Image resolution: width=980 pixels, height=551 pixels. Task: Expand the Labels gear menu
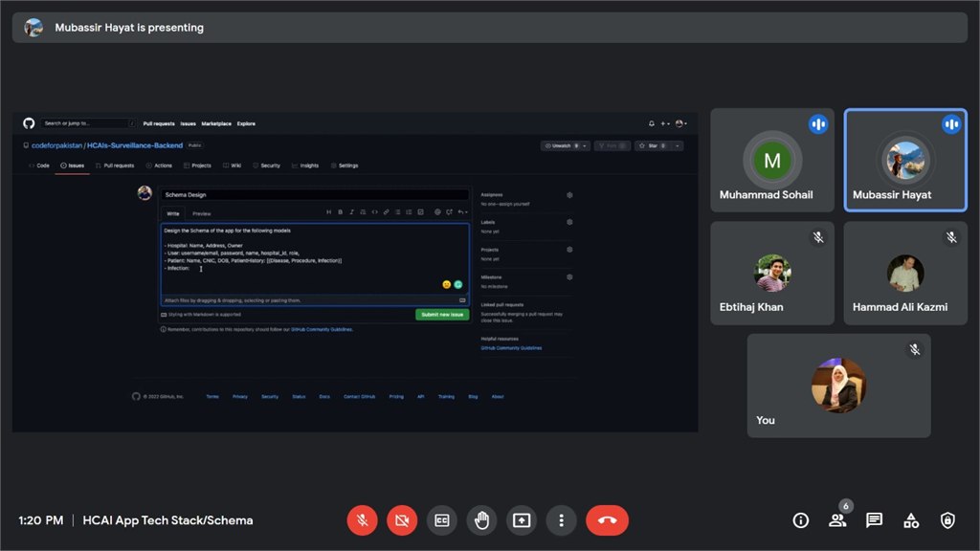(x=569, y=222)
